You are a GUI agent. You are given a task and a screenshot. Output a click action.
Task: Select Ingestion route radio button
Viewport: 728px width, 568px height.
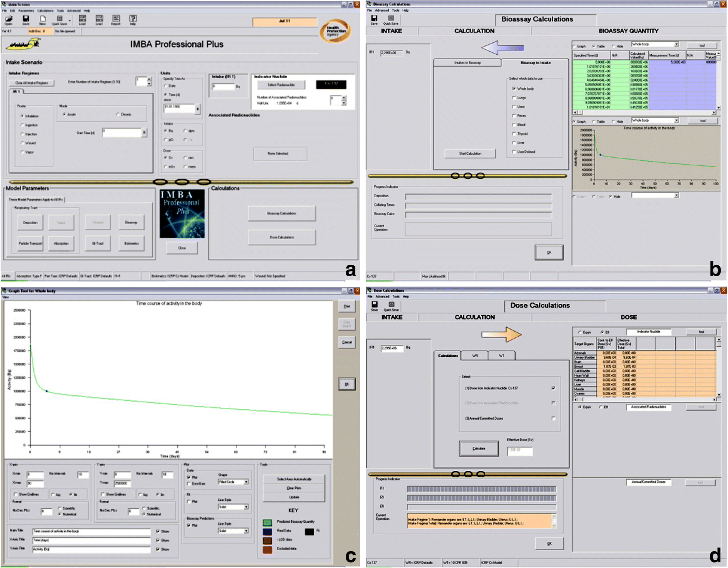point(22,125)
